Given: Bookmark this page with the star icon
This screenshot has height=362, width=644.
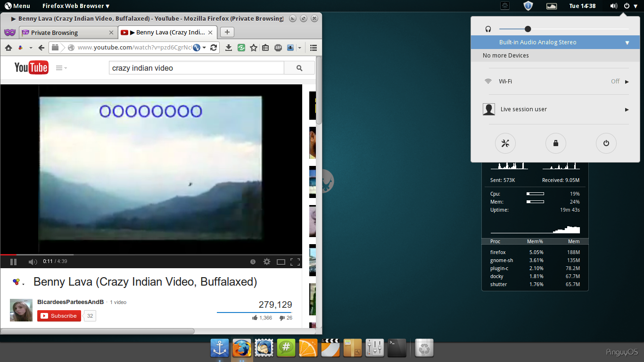Looking at the screenshot, I should [254, 48].
